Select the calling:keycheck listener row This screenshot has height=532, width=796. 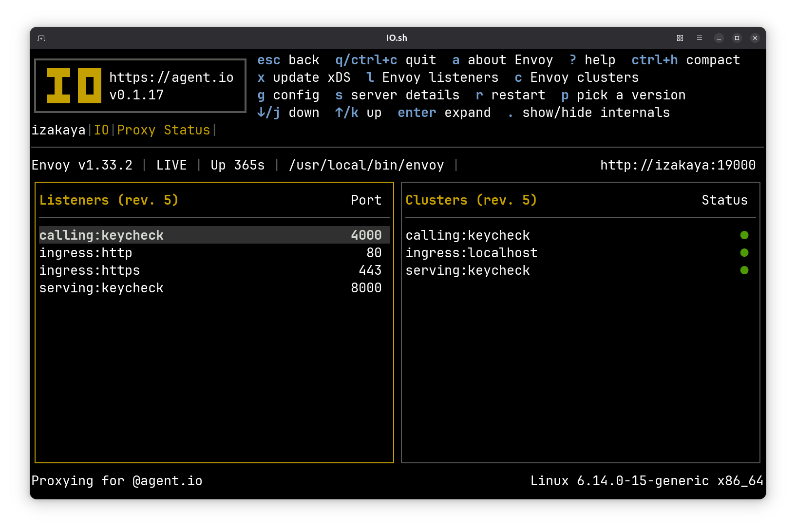coord(214,235)
